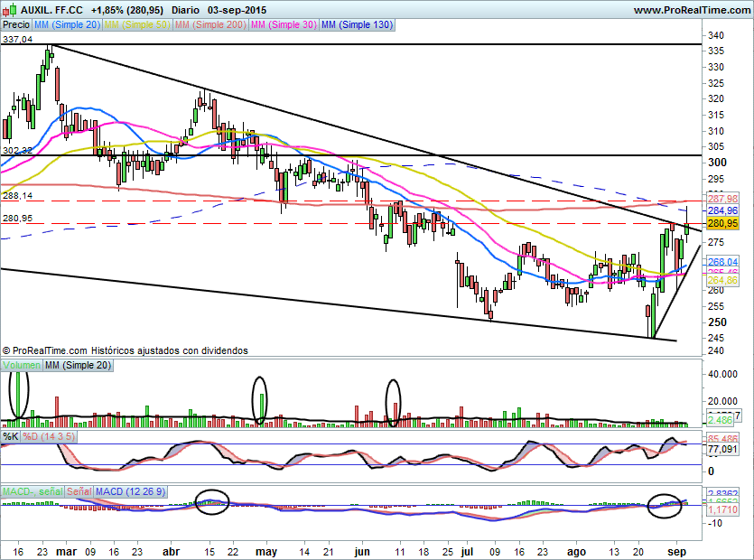Click the candlestick icon beside AUXIL. FF.CC
Screen dimensions: 754x560
[9, 9]
